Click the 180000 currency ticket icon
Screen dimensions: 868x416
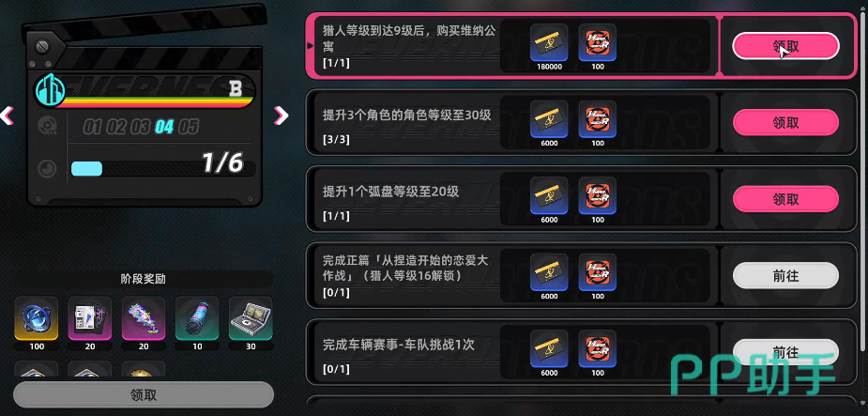[x=549, y=42]
